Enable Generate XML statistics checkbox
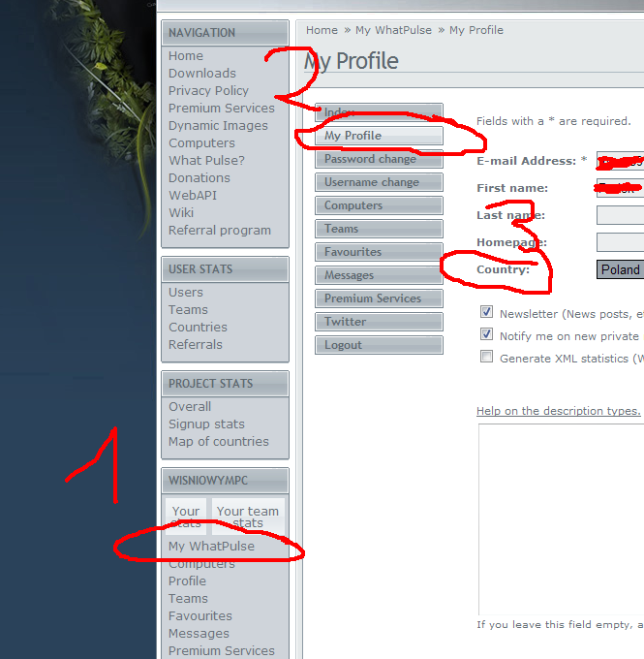The image size is (644, 659). (x=486, y=357)
